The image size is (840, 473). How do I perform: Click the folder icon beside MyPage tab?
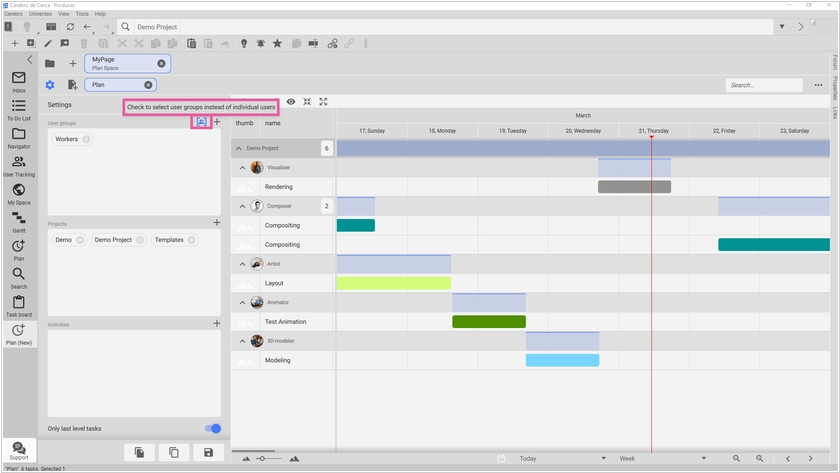tap(50, 64)
